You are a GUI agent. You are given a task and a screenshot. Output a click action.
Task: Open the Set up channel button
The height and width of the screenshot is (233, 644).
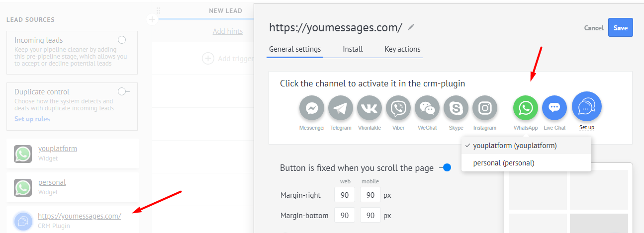587,107
